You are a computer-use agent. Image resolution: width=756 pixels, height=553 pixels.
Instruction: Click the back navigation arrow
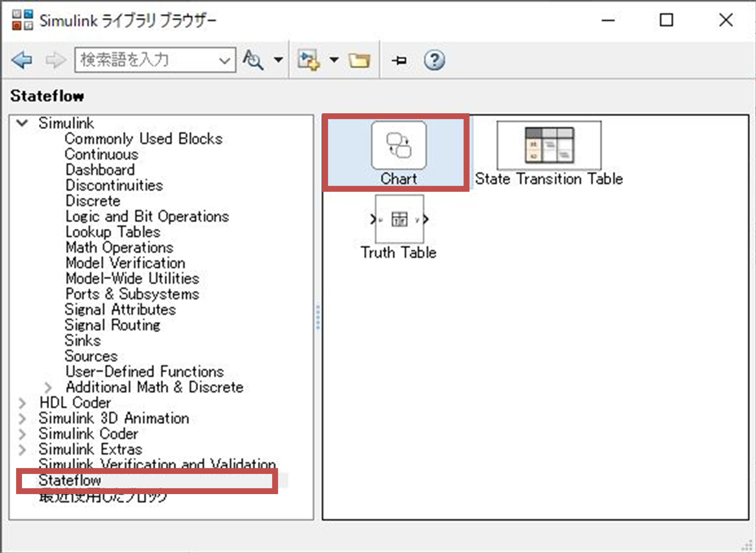[22, 60]
